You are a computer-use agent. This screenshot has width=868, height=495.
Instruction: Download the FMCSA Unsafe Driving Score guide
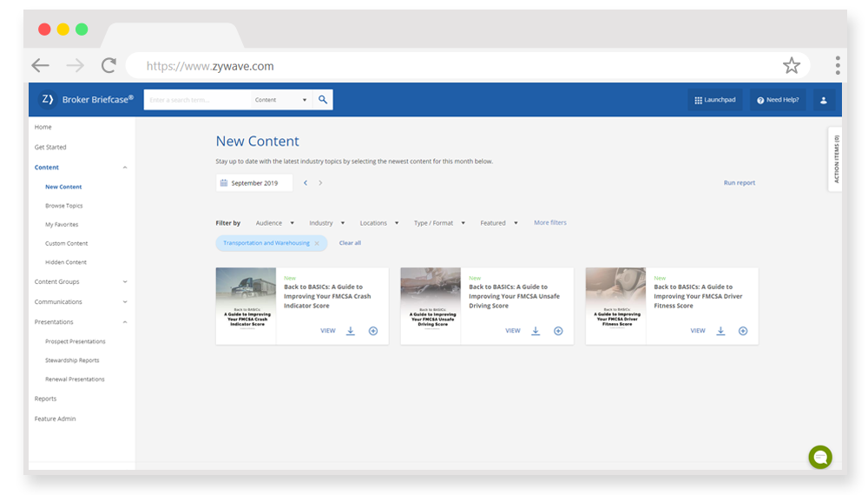[536, 331]
